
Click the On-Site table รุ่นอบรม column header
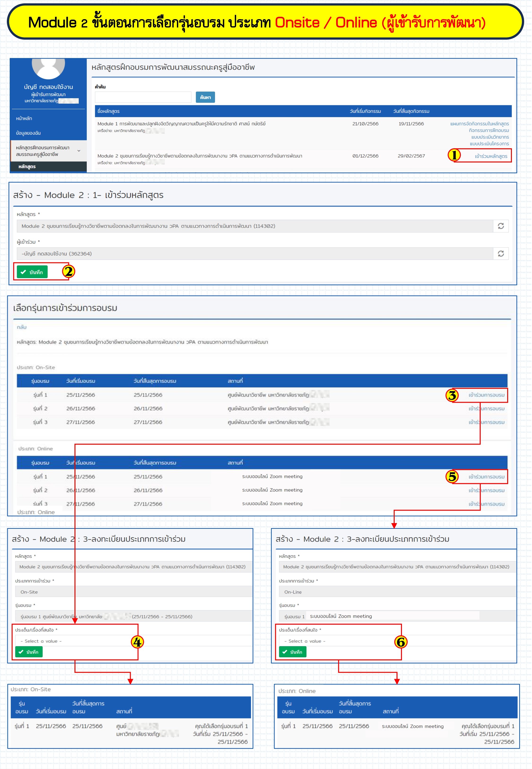(x=40, y=381)
